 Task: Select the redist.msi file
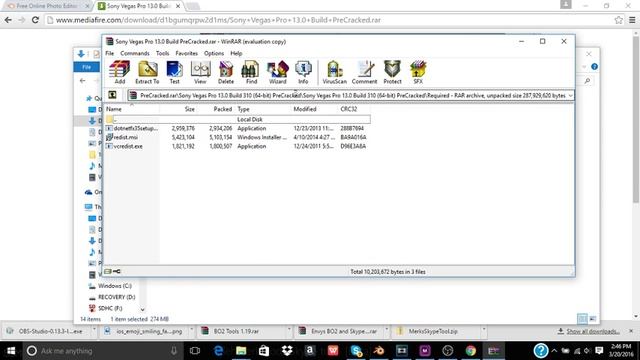coord(126,137)
